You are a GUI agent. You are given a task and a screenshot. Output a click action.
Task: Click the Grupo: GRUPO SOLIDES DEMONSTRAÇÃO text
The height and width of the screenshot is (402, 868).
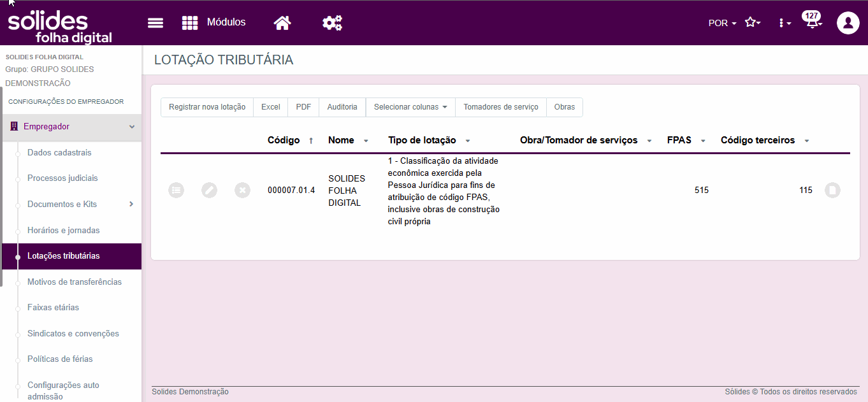[50, 76]
